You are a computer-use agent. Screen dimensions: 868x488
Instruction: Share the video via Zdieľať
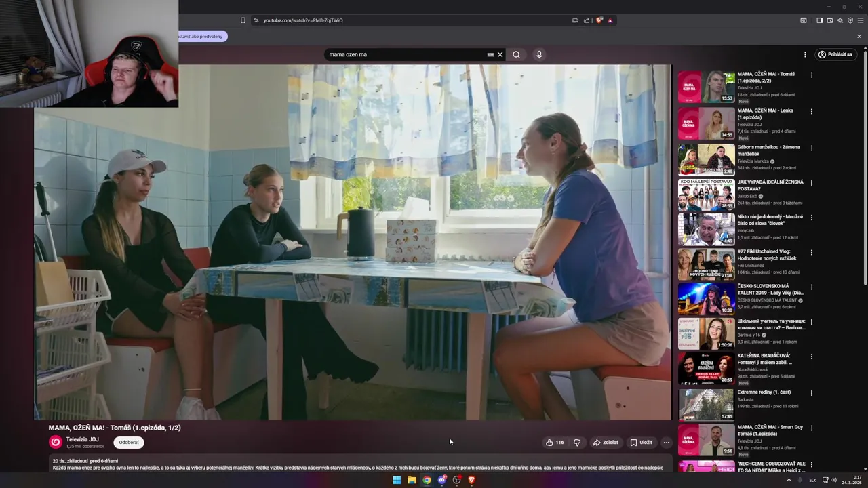pos(606,442)
